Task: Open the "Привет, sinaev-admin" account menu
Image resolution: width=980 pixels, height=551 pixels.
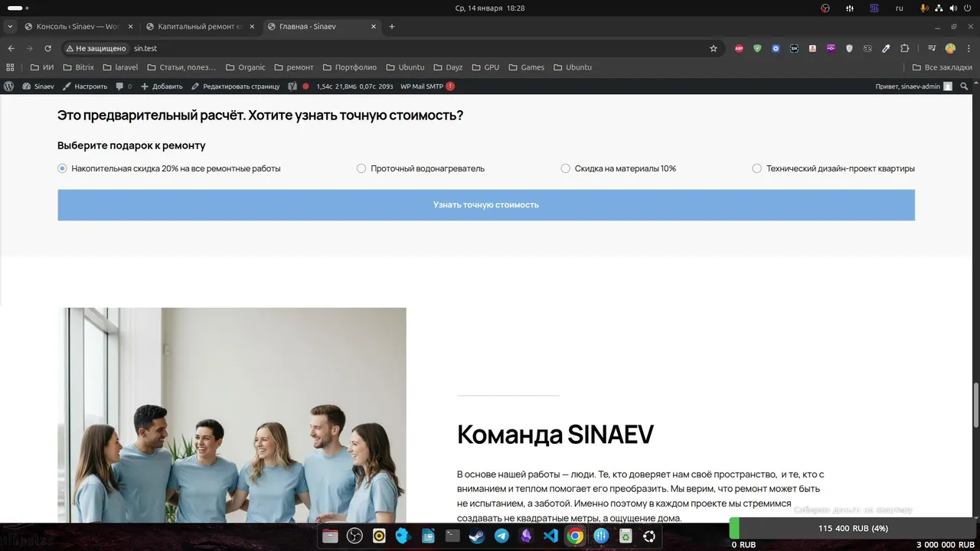Action: (914, 86)
